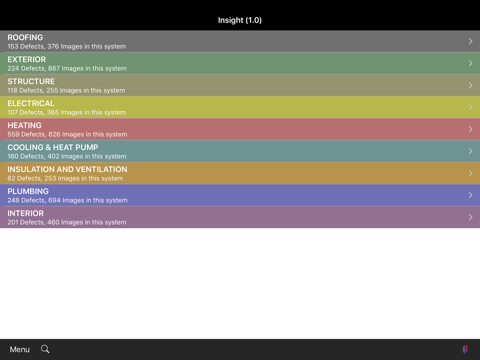Click the '62 Defects, 253 Images' subtitle
480x360 pixels.
65,179
